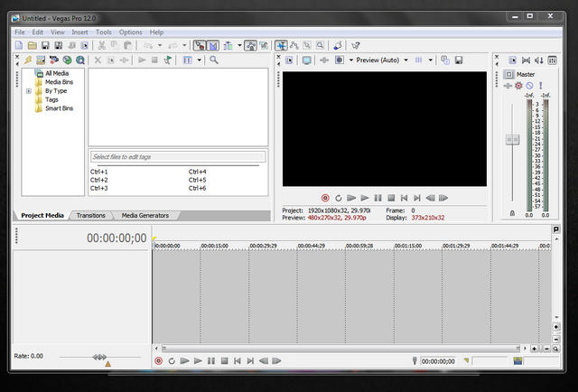The image size is (578, 392).
Task: Click the Search media magnifier icon
Action: (x=214, y=61)
